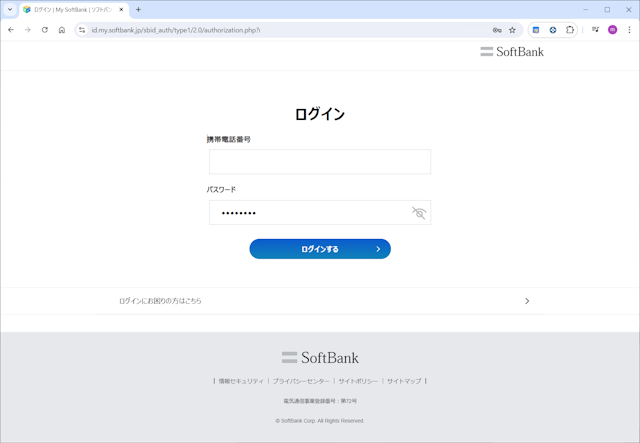Click the 携帯電話番号 label
The height and width of the screenshot is (443, 640).
tap(229, 140)
